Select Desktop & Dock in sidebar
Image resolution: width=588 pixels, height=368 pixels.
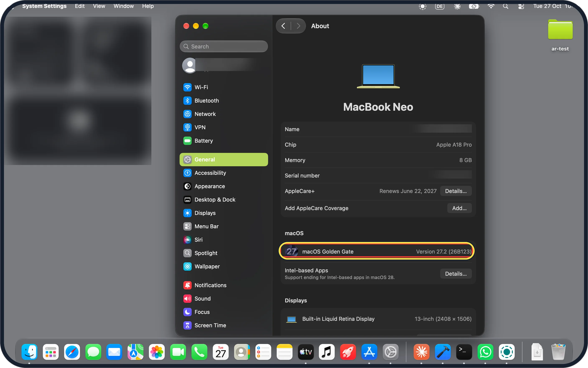pyautogui.click(x=224, y=200)
